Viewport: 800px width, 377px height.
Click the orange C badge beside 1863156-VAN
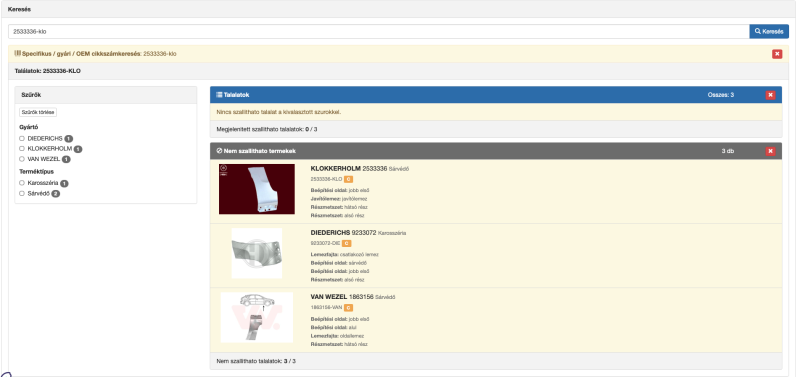click(348, 308)
